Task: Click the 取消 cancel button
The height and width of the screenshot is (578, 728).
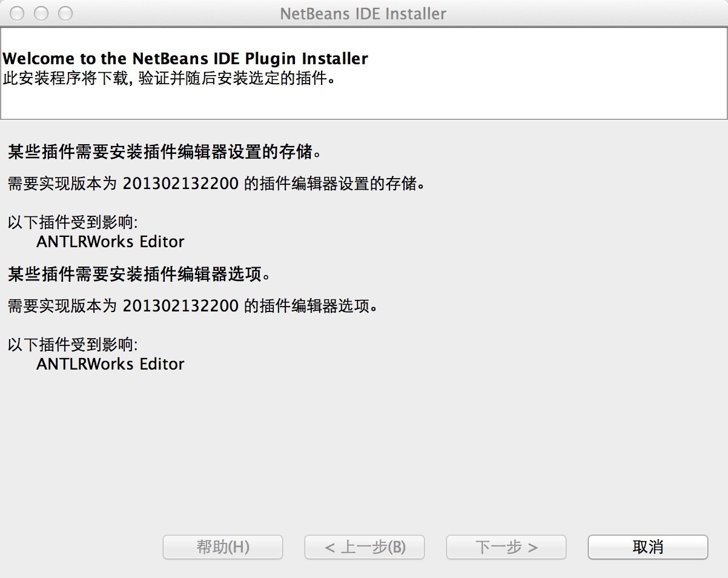Action: 647,547
